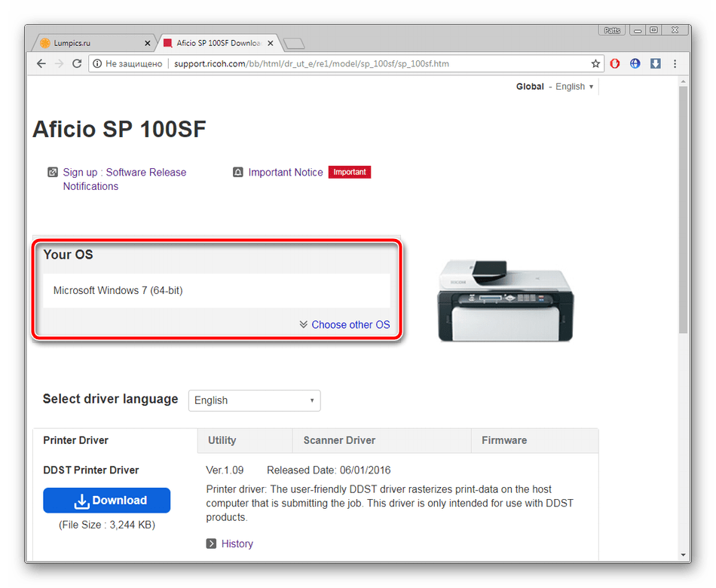Open the Firmware tab
Viewport: 716px width, 588px height.
tap(504, 440)
